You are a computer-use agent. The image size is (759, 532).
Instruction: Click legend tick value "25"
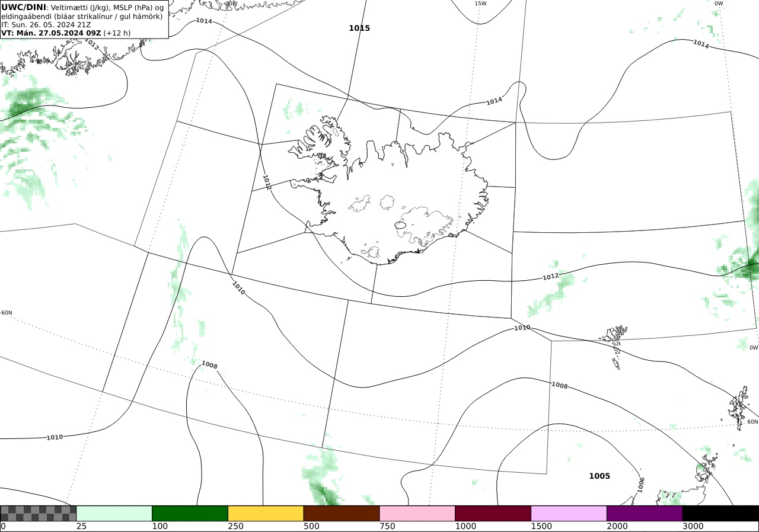point(82,526)
